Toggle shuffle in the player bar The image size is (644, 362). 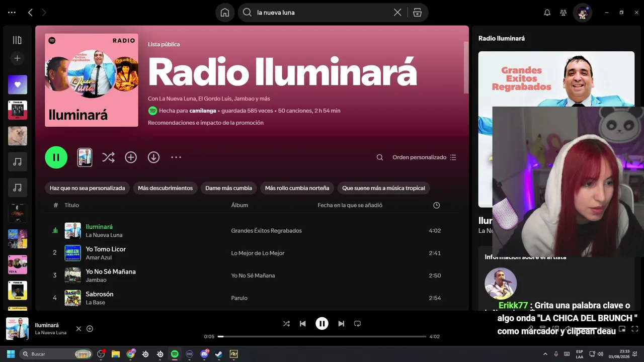pos(286,324)
